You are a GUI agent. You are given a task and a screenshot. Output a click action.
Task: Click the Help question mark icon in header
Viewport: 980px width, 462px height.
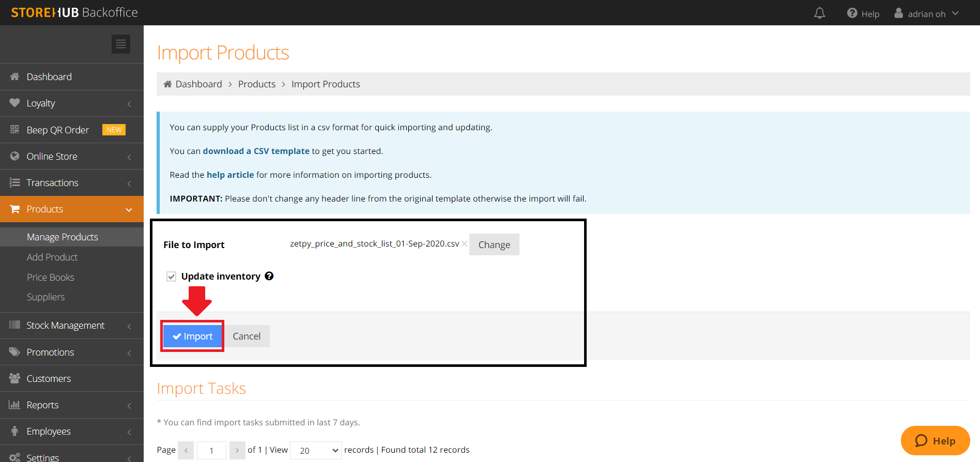852,13
